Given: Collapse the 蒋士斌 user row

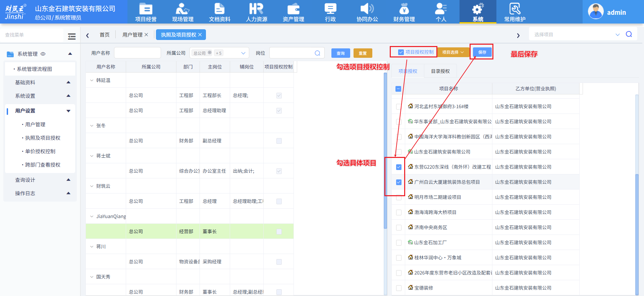Looking at the screenshot, I should [x=92, y=156].
